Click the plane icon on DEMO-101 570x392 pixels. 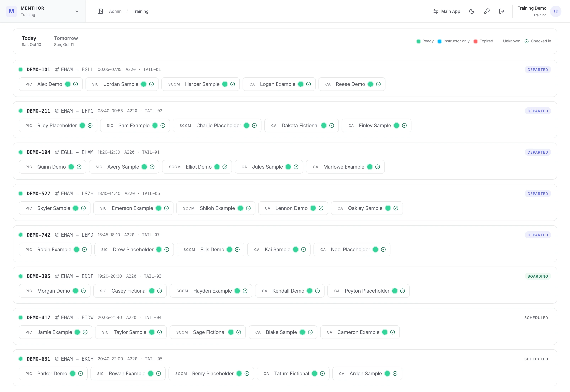point(57,69)
